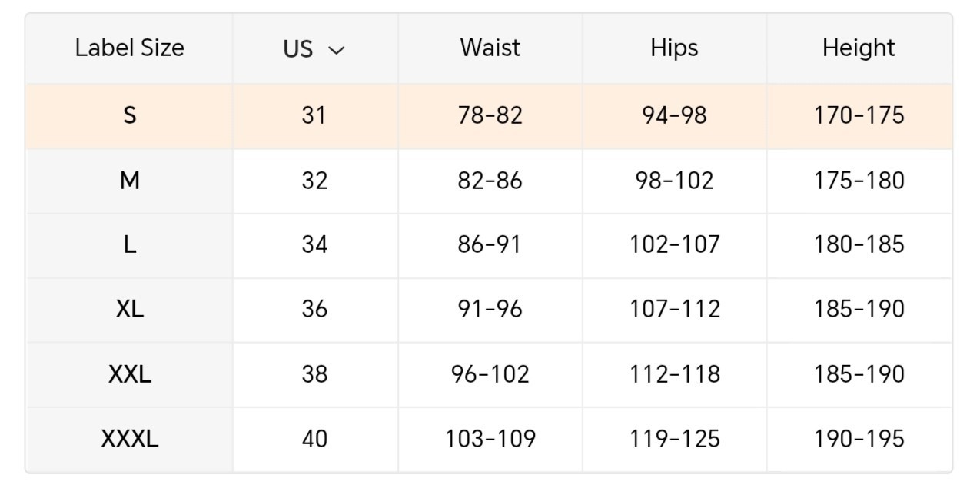Screen dimensions: 980x498
Task: Click the Waist column header
Action: point(490,48)
